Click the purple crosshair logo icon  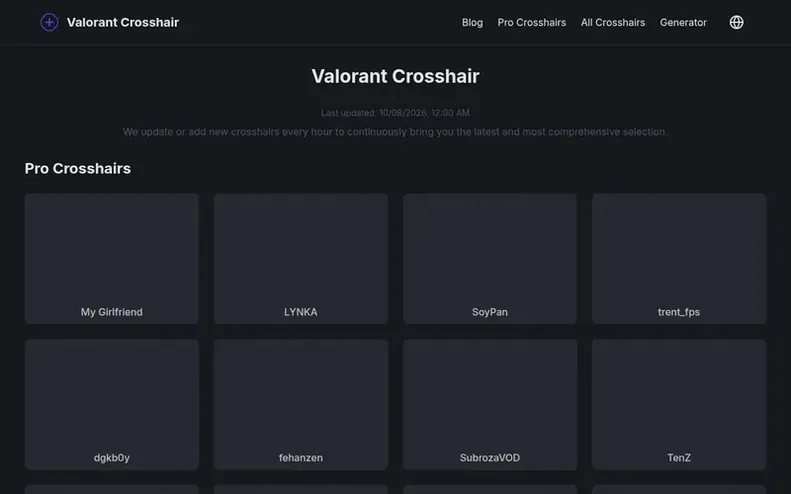pyautogui.click(x=49, y=22)
